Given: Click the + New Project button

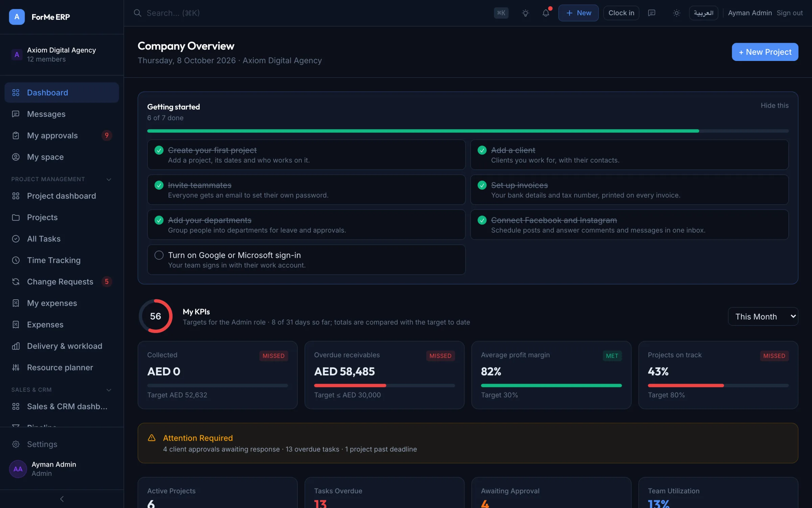Looking at the screenshot, I should point(765,52).
